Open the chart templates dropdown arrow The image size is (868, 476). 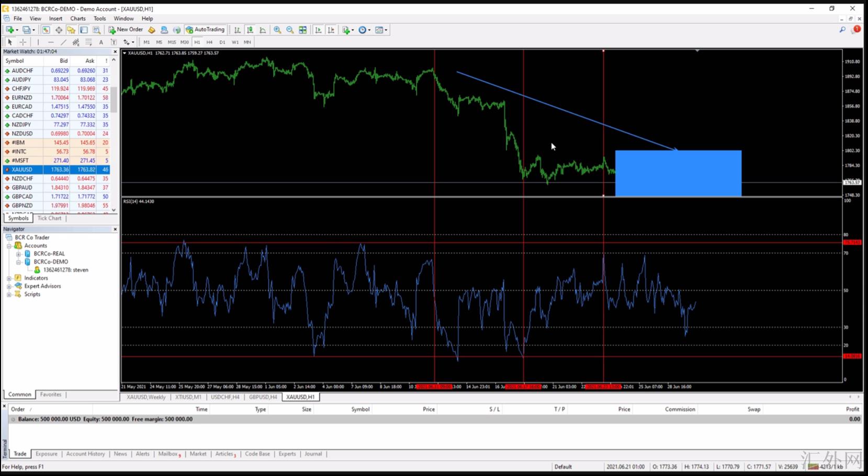pyautogui.click(x=386, y=30)
